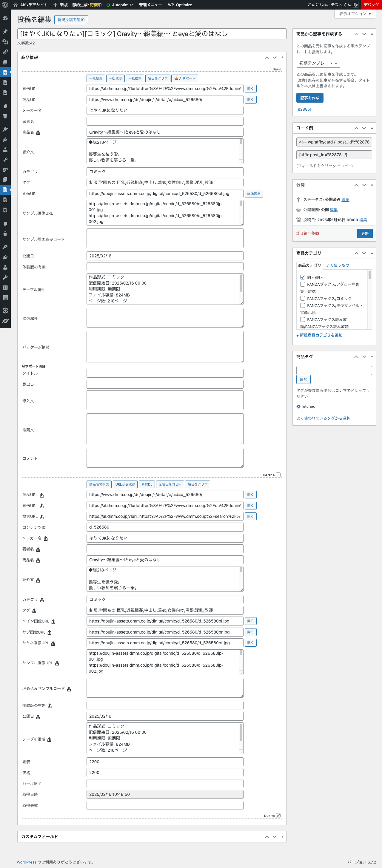
Task: Open Media library icon in sidebar
Action: pos(5,42)
